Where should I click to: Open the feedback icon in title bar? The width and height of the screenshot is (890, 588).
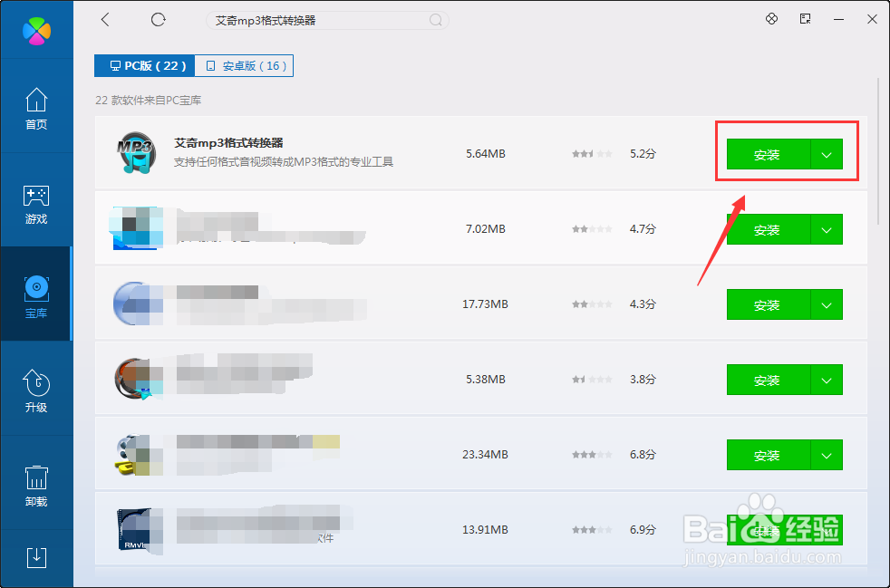[x=806, y=19]
